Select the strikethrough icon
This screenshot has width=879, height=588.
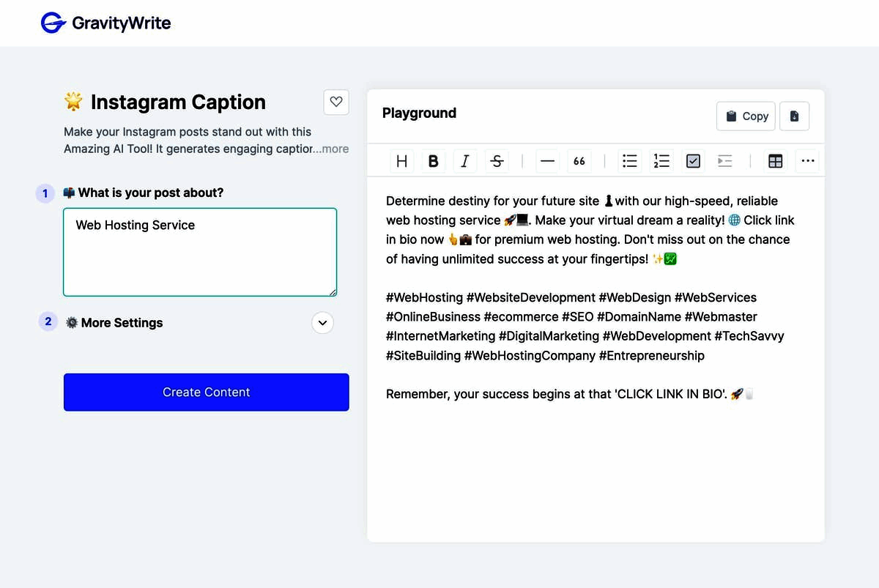(497, 160)
